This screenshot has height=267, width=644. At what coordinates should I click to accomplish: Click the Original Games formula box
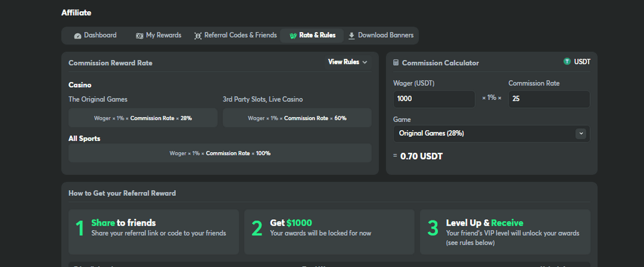point(143,118)
